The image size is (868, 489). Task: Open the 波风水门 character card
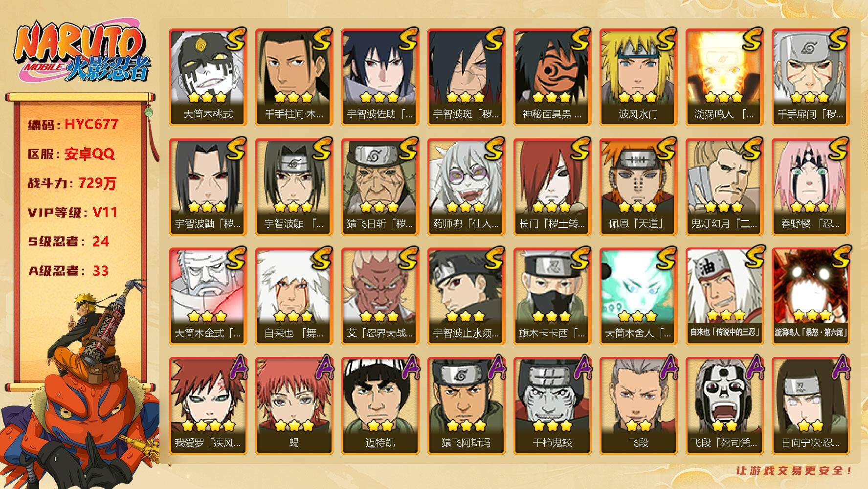tap(638, 77)
